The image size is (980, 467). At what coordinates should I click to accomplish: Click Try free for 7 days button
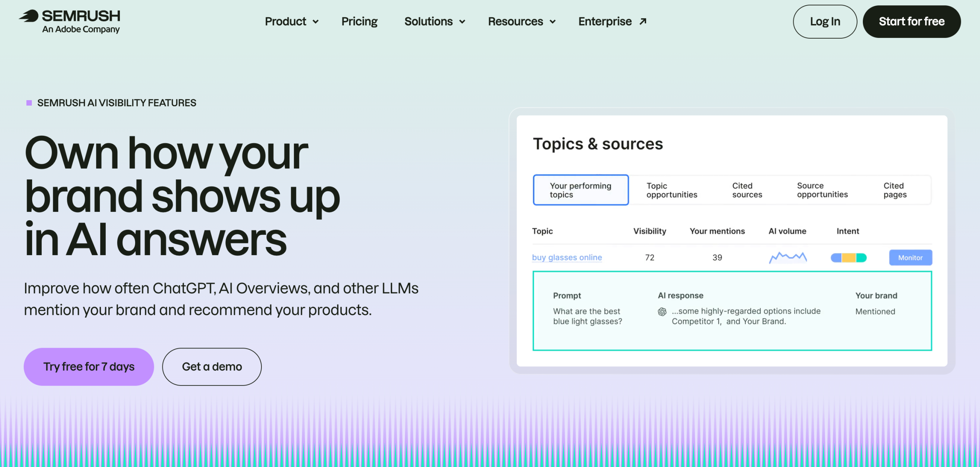point(89,366)
